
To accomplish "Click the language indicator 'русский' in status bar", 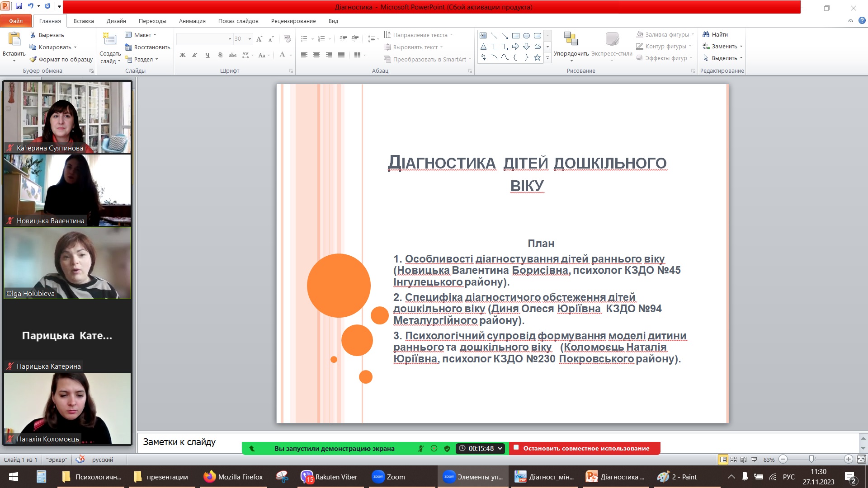I will (x=102, y=460).
